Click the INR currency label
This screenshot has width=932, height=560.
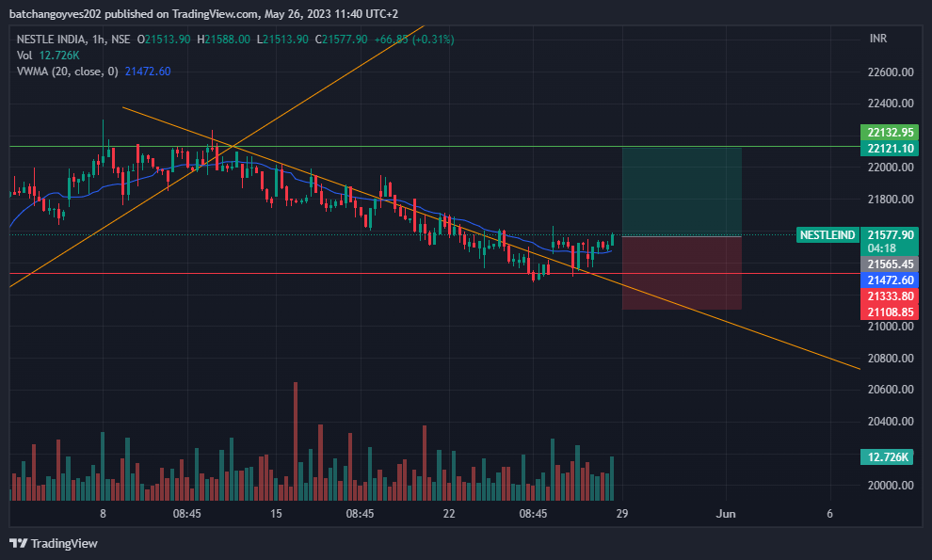click(878, 39)
